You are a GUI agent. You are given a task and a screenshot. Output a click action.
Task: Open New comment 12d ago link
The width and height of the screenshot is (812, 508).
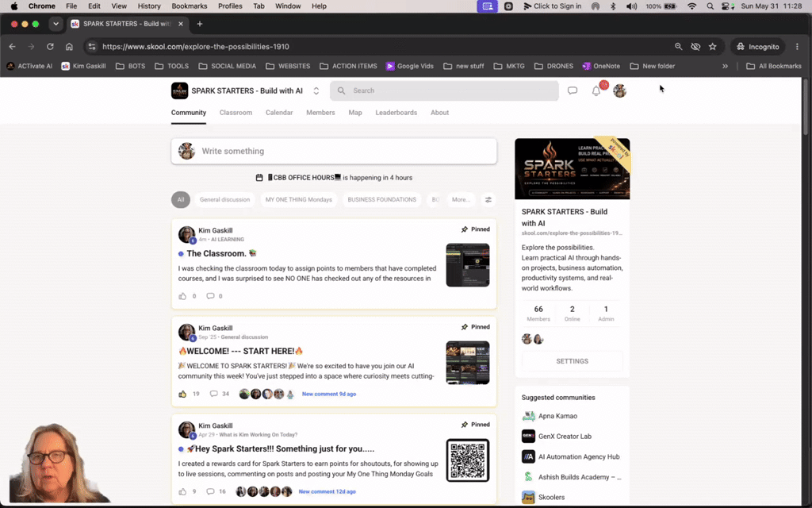click(x=327, y=491)
